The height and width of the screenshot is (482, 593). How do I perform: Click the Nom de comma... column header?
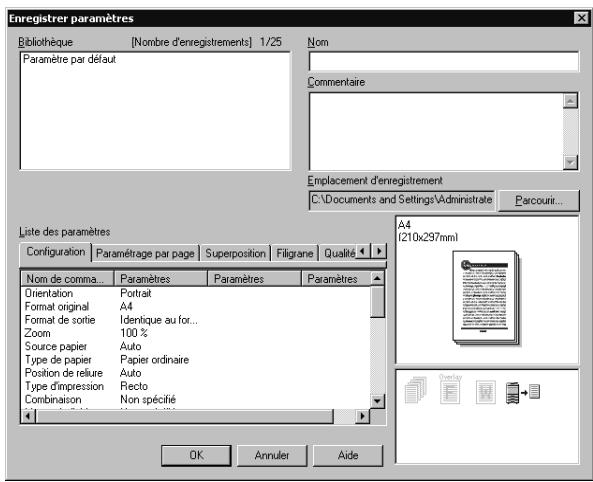67,279
